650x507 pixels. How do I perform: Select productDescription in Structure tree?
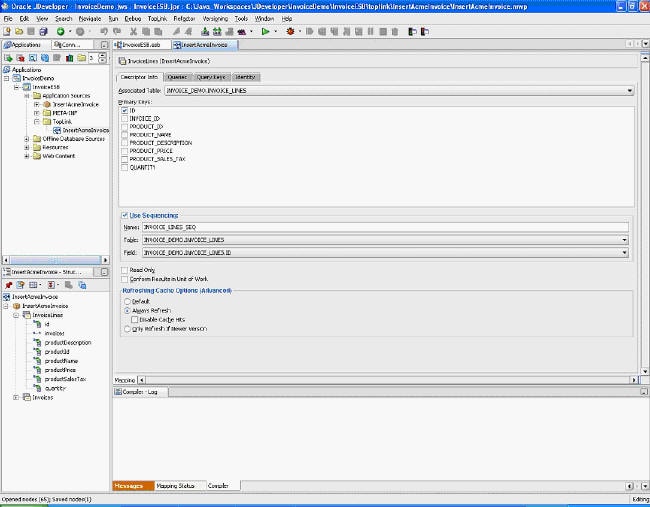pyautogui.click(x=68, y=343)
